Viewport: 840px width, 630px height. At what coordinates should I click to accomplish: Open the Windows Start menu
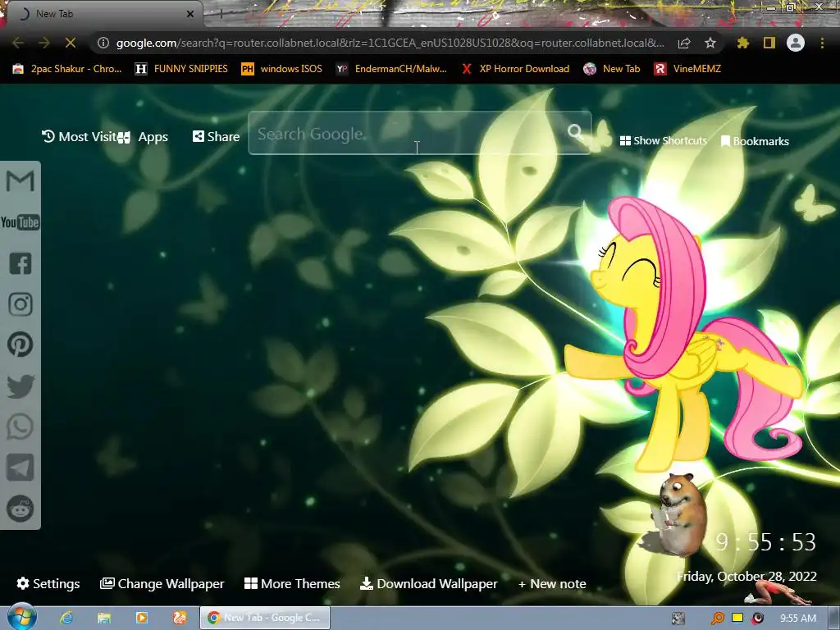point(21,618)
